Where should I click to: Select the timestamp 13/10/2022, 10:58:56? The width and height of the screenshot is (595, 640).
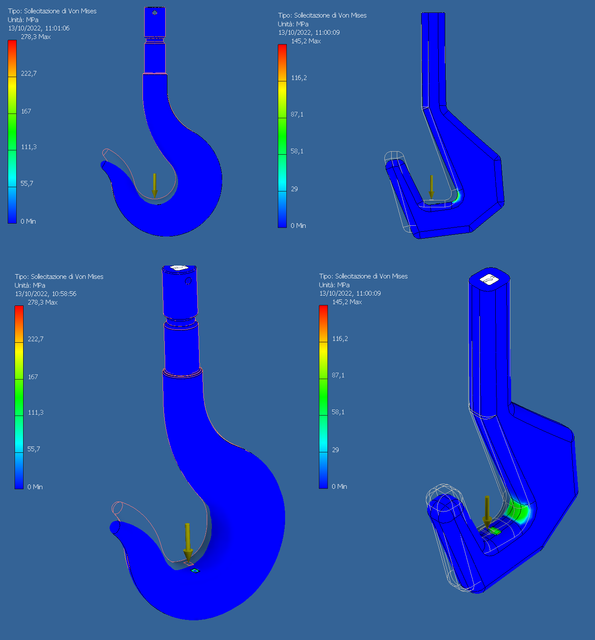coord(46,293)
